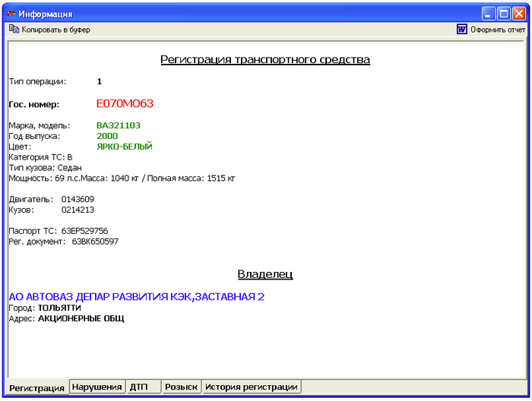
Task: Maximize the Информация window
Action: tap(504, 14)
